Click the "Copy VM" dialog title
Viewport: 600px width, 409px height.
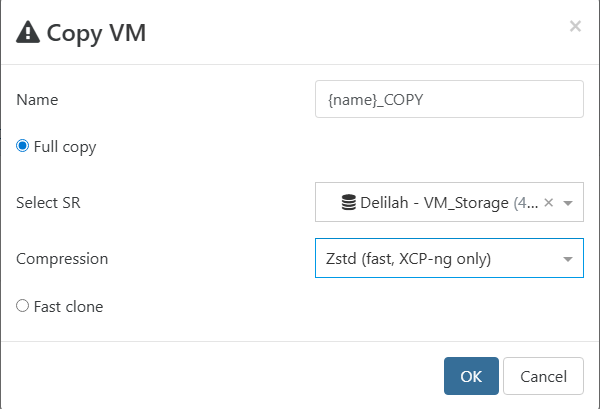click(98, 33)
